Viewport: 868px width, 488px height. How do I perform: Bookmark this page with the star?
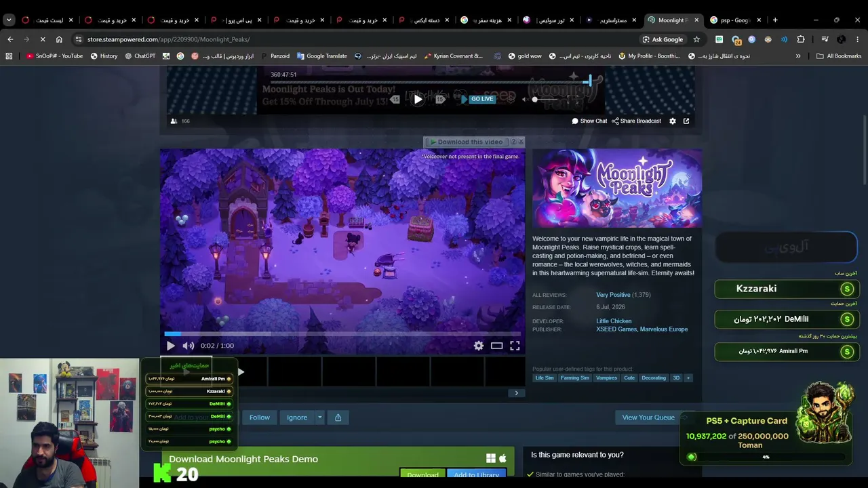pos(696,39)
